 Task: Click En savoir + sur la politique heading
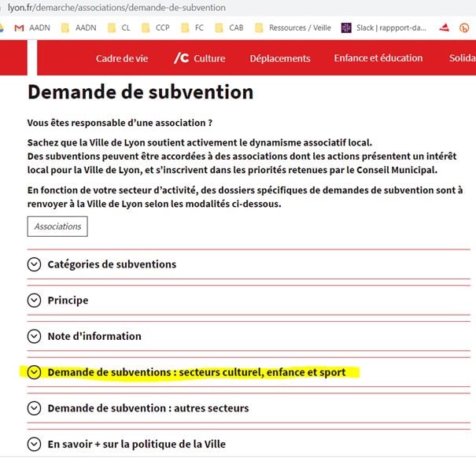click(137, 444)
